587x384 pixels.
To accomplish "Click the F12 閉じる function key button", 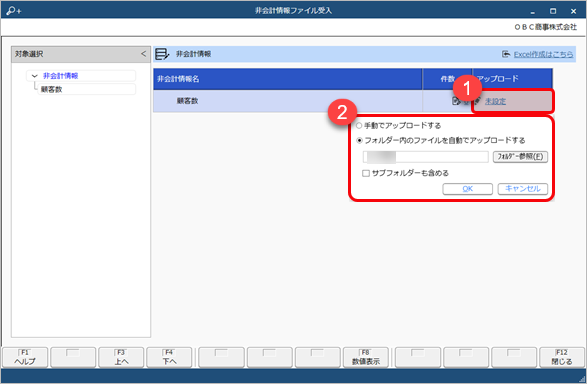I will pos(562,357).
